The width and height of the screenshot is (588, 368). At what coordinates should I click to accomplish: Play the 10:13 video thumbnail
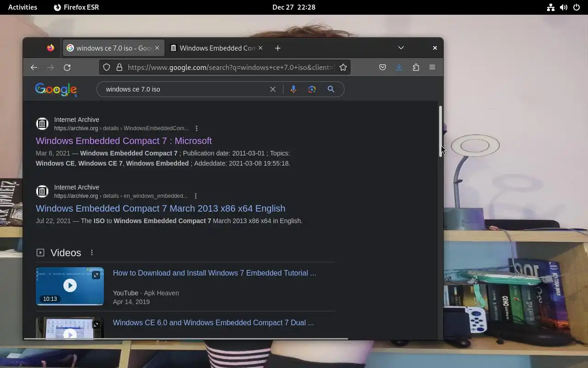coord(70,286)
